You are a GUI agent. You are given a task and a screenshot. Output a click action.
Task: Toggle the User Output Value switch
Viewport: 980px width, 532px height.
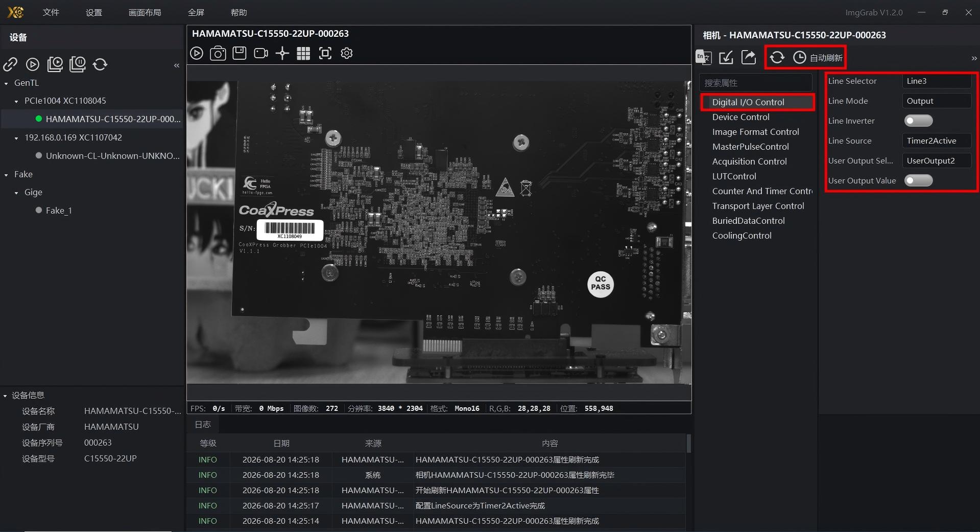[x=918, y=180]
